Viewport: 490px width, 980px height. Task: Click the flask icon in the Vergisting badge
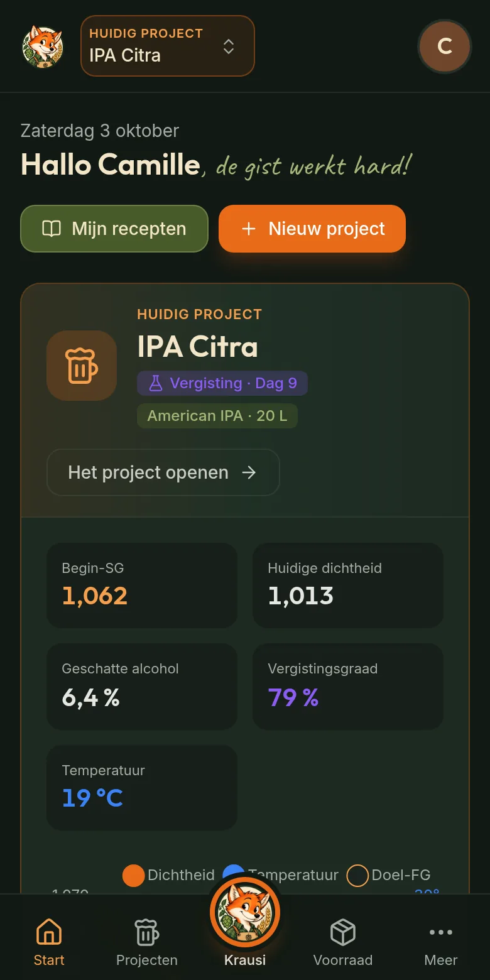pyautogui.click(x=155, y=383)
